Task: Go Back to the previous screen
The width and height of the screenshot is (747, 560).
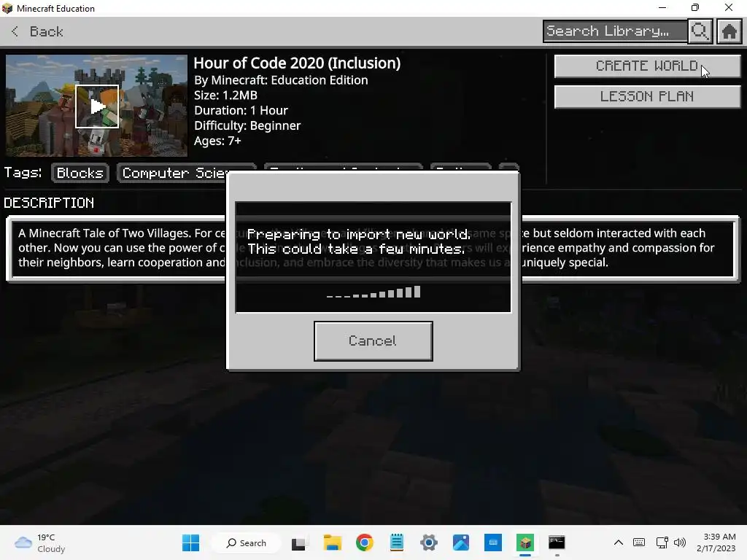Action: click(36, 31)
